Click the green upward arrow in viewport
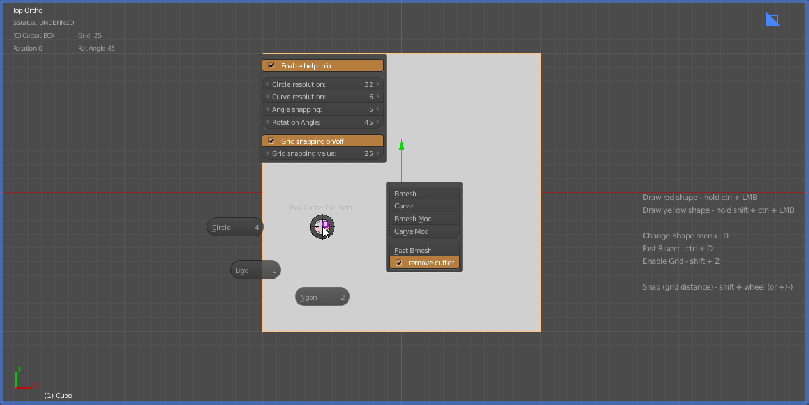 (x=401, y=147)
